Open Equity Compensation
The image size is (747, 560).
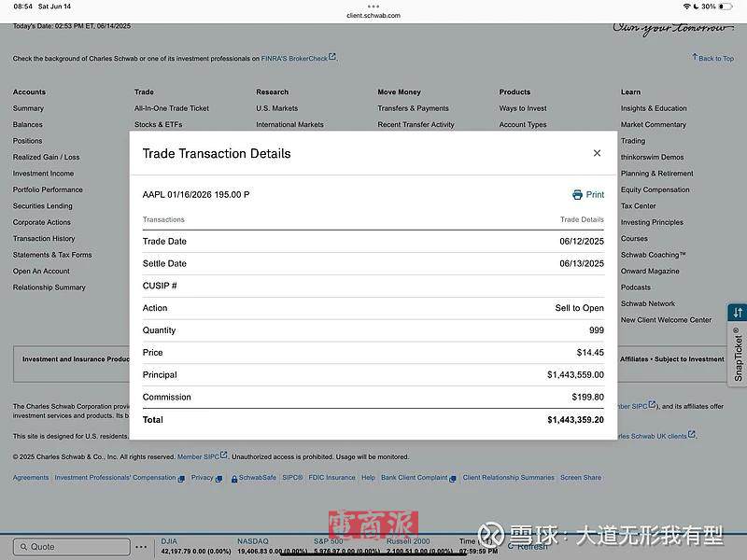pyautogui.click(x=655, y=189)
